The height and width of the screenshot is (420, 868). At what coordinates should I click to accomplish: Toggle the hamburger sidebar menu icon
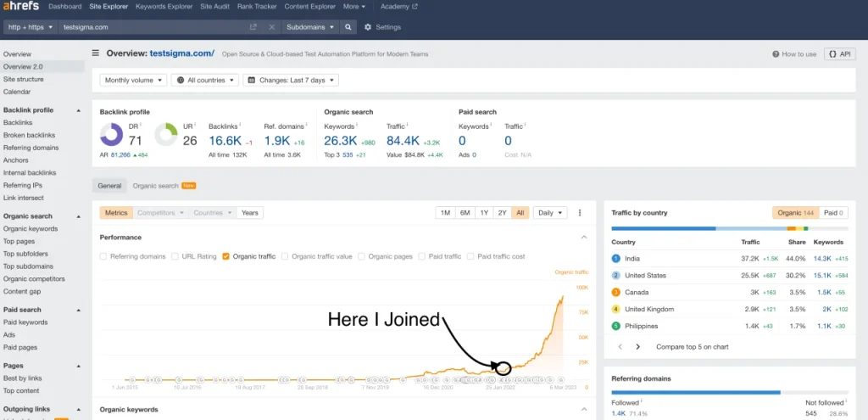95,53
